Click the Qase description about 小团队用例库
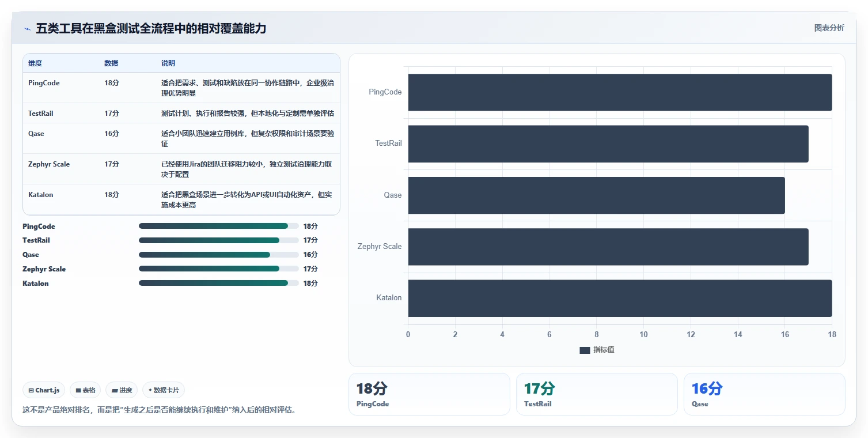The height and width of the screenshot is (438, 868). pos(248,139)
